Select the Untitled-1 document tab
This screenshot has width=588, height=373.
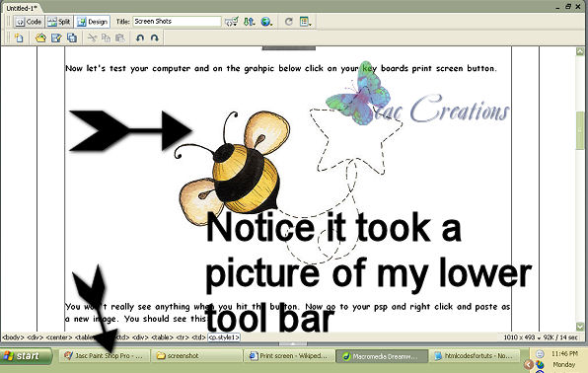(22, 8)
